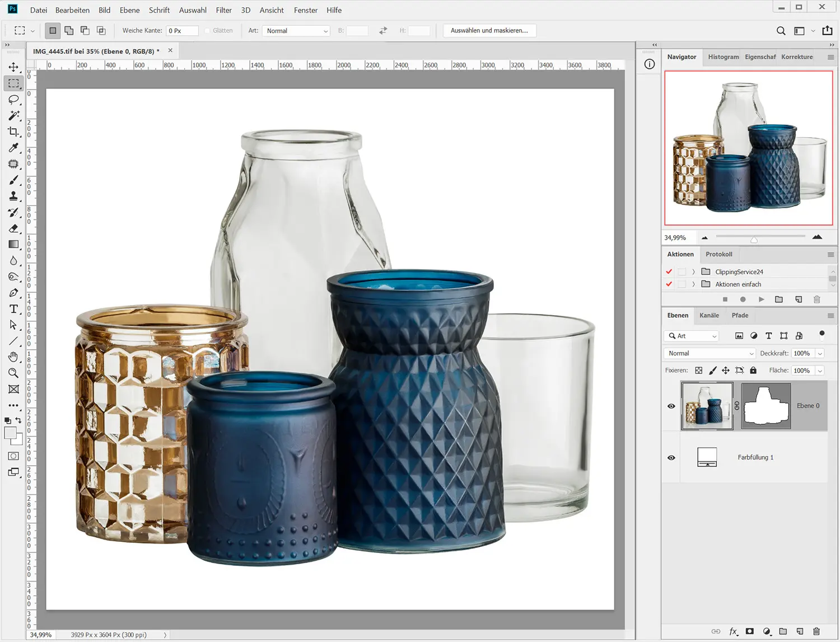Screen dimensions: 840x642
Task: Choose the Magic Wand tool
Action: (13, 116)
